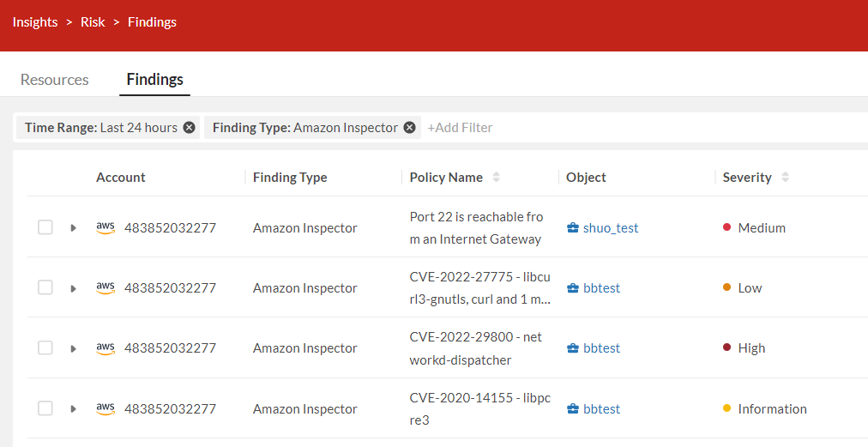
Task: Select checkbox for Port 22 finding
Action: click(x=45, y=227)
